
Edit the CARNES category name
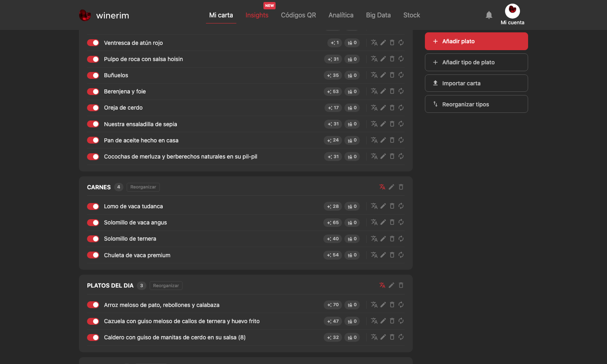tap(391, 187)
